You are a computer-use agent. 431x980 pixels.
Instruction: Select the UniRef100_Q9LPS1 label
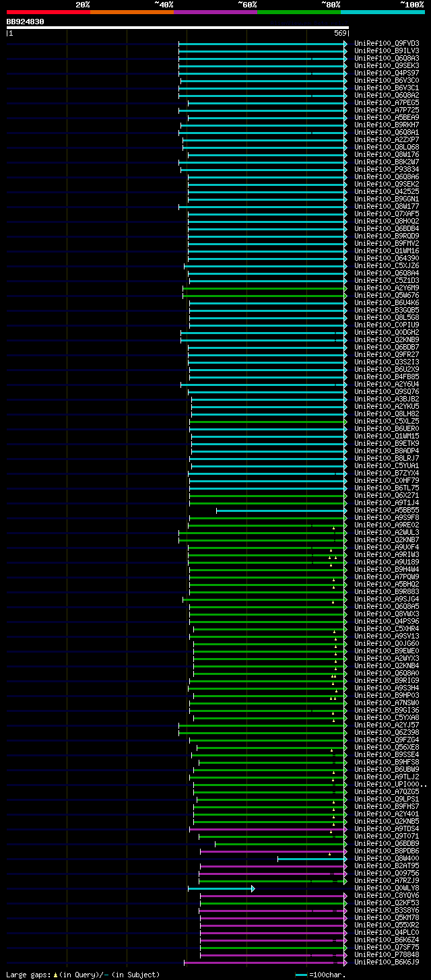click(387, 799)
